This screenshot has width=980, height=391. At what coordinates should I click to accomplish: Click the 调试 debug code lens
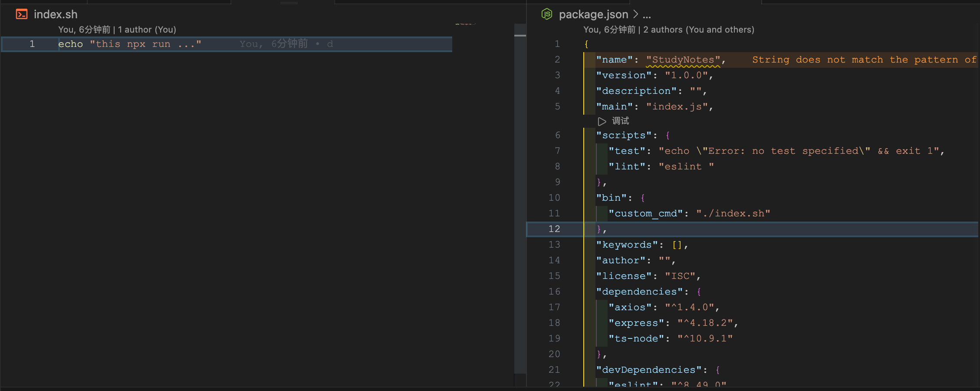pyautogui.click(x=620, y=121)
